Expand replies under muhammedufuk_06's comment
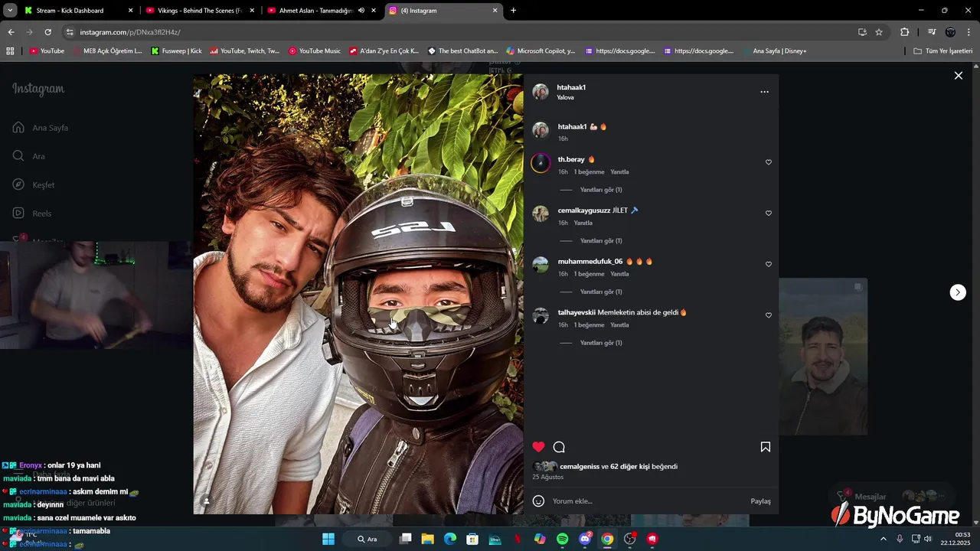The width and height of the screenshot is (980, 551). tap(601, 292)
